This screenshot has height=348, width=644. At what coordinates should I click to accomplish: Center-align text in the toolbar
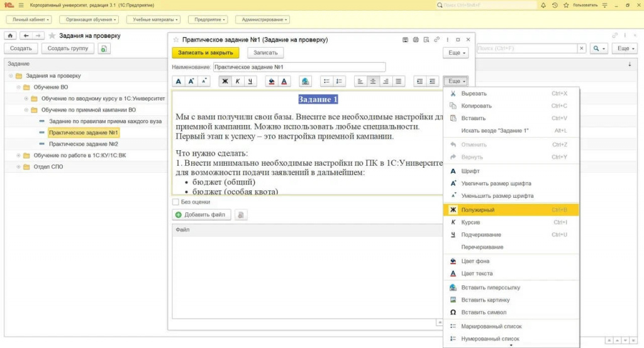pos(373,81)
